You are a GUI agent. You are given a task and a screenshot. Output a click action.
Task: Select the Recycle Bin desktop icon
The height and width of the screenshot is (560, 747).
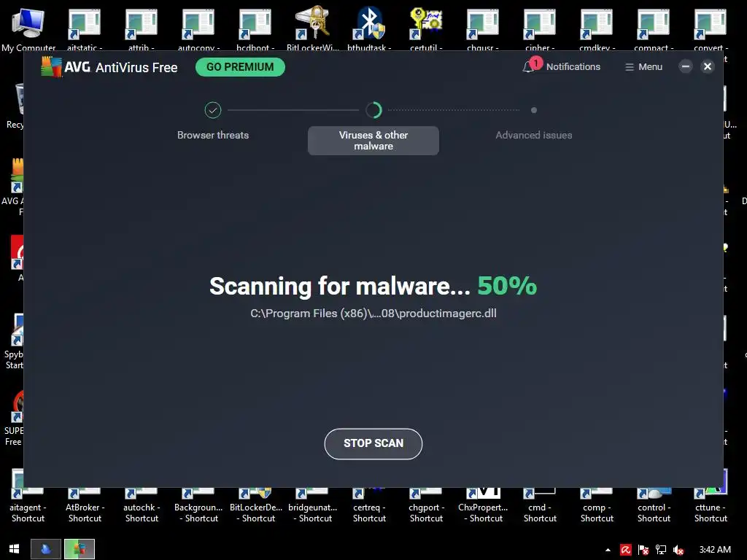pyautogui.click(x=15, y=106)
